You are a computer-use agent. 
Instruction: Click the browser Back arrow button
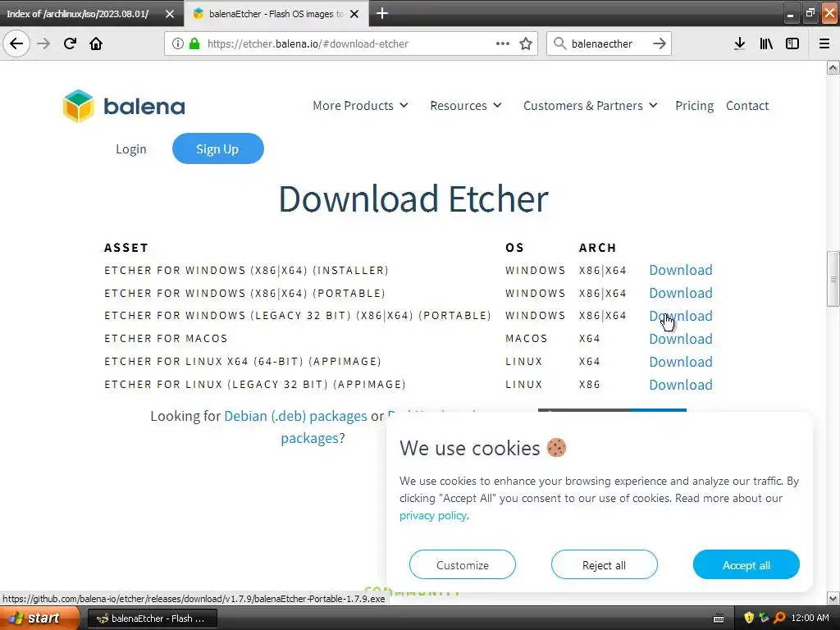(16, 43)
